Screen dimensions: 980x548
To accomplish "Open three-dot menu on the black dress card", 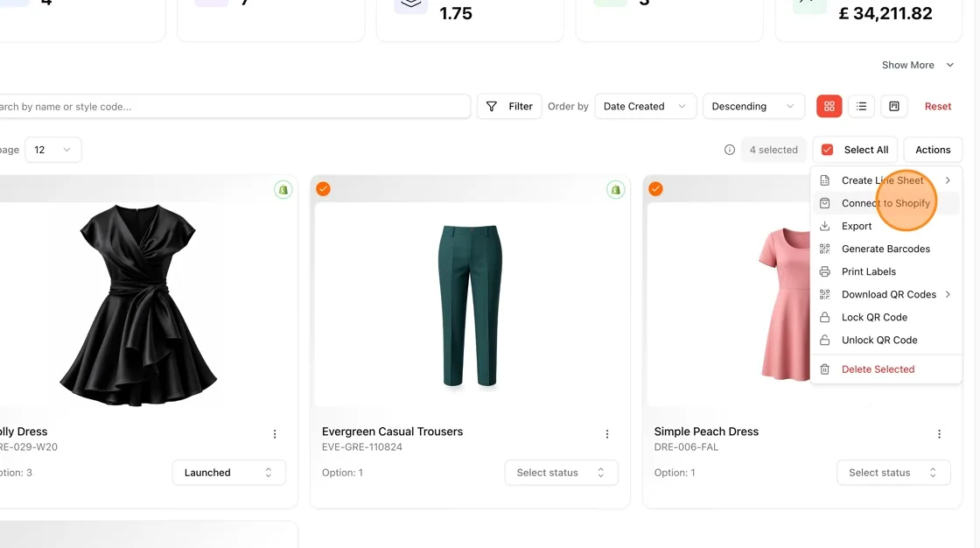I will (275, 434).
